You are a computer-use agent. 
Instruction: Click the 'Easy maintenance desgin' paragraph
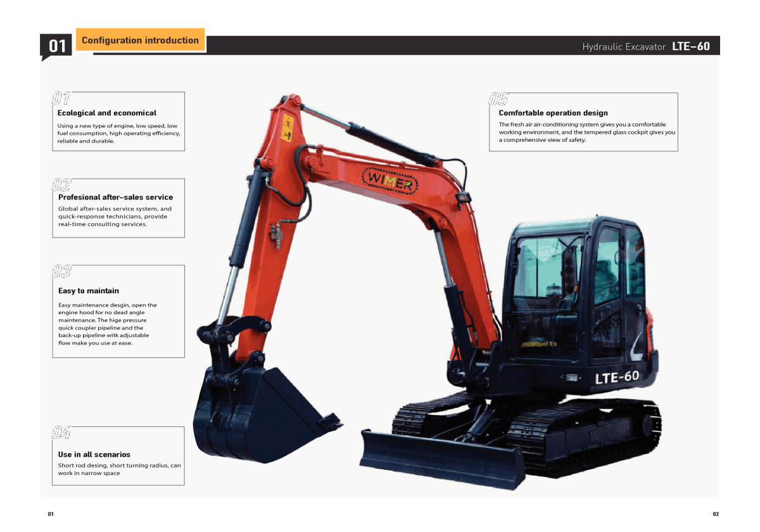click(x=107, y=324)
